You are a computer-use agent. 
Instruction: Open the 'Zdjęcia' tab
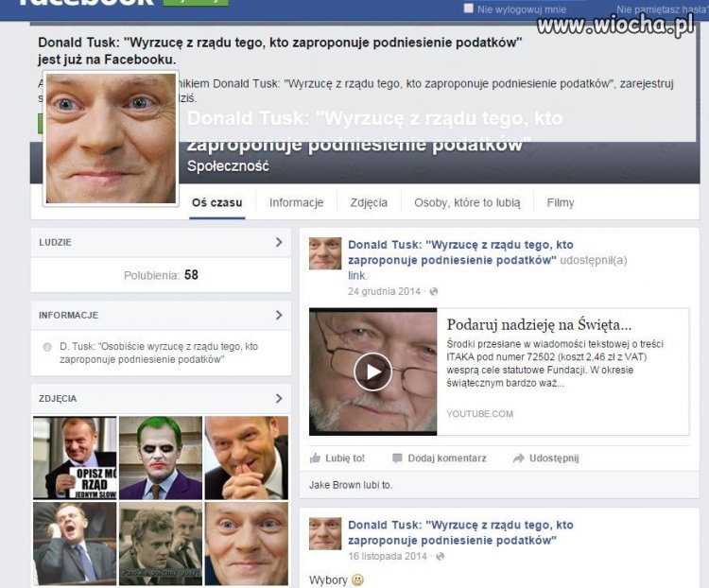(x=369, y=202)
